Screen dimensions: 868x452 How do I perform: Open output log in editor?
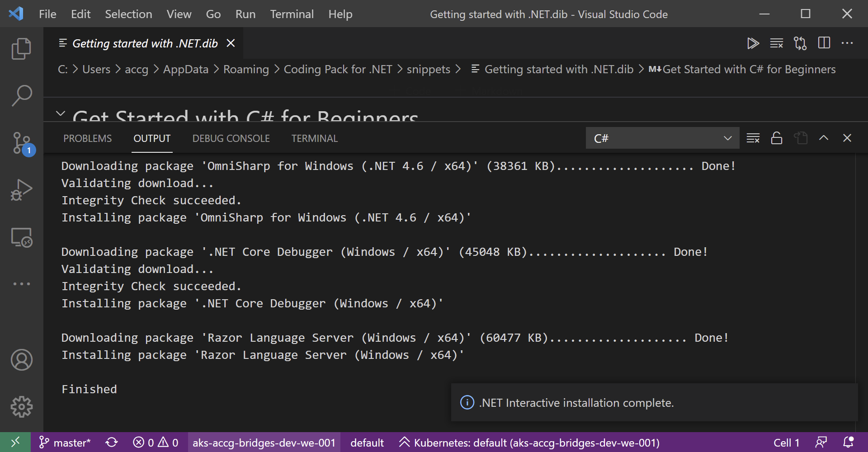tap(801, 138)
